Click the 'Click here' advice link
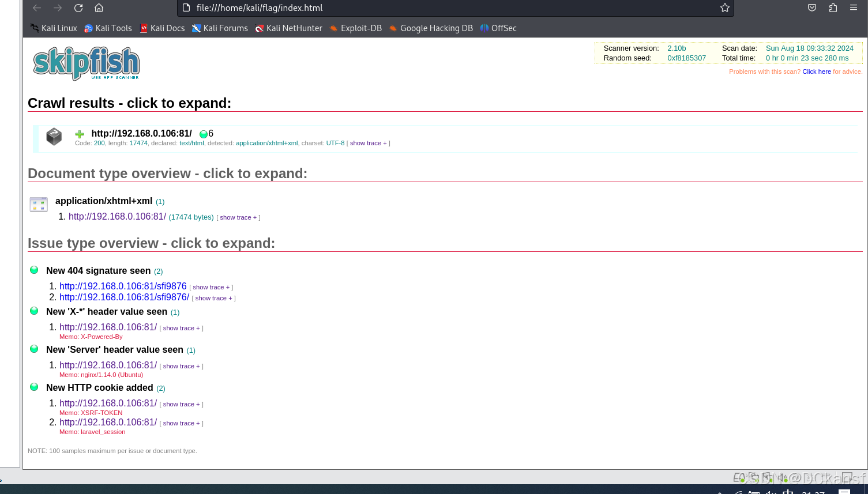Image resolution: width=868 pixels, height=494 pixels. 817,71
